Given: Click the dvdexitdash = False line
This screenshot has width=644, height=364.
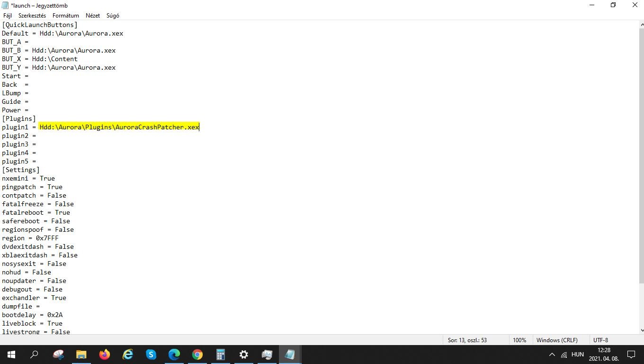Looking at the screenshot, I should (x=38, y=246).
